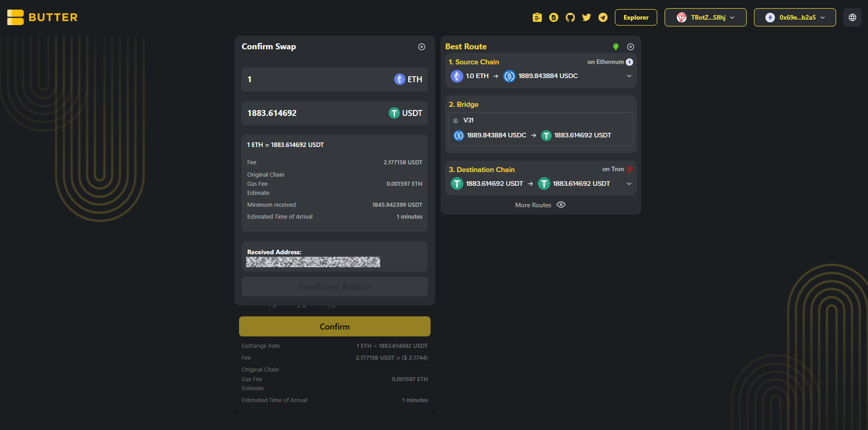Image resolution: width=868 pixels, height=430 pixels.
Task: Toggle More Routes eye icon
Action: [561, 205]
